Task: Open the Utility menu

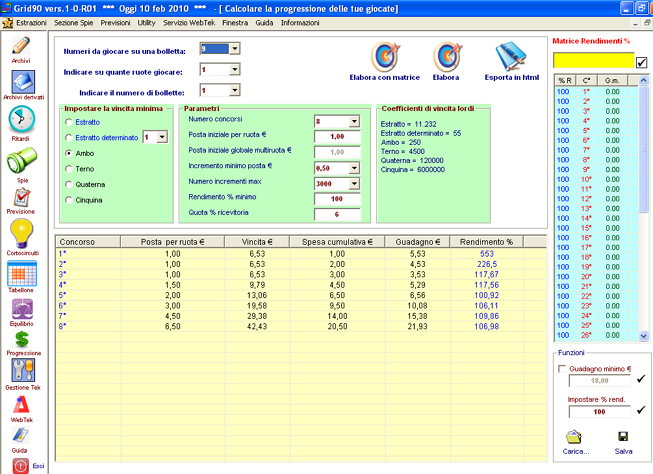Action: coord(147,23)
